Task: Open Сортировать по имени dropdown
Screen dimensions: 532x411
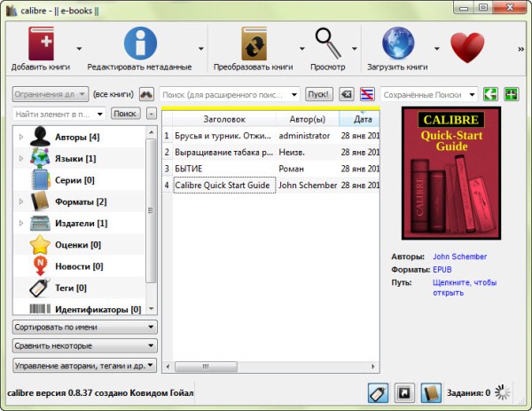Action: 85,327
